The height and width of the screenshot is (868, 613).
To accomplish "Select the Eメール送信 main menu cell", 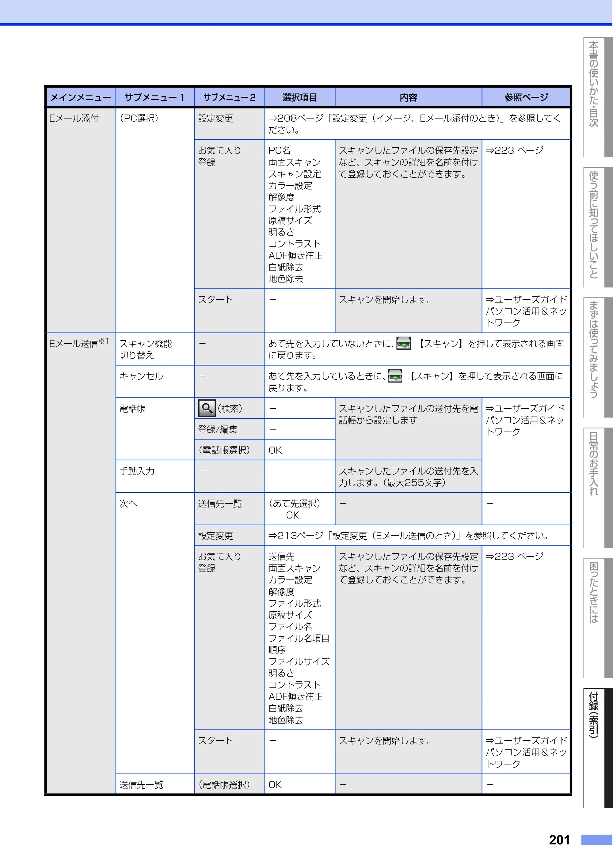I will [x=81, y=563].
